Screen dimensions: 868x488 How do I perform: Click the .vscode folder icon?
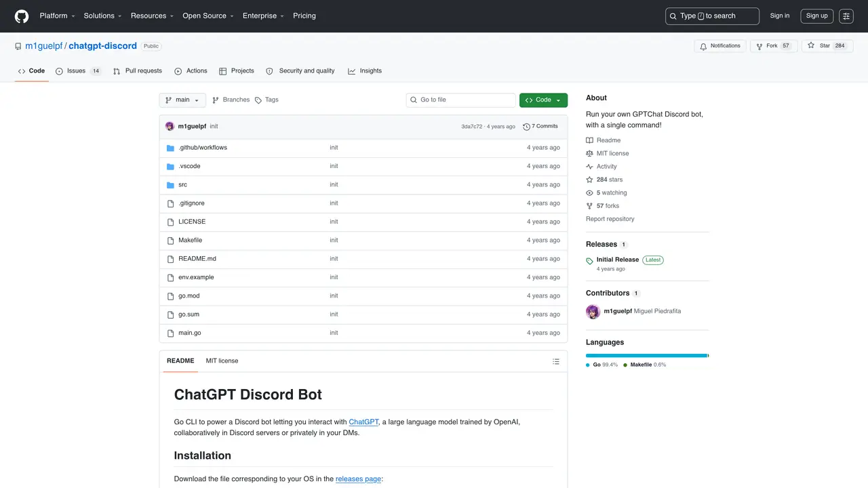pyautogui.click(x=171, y=166)
